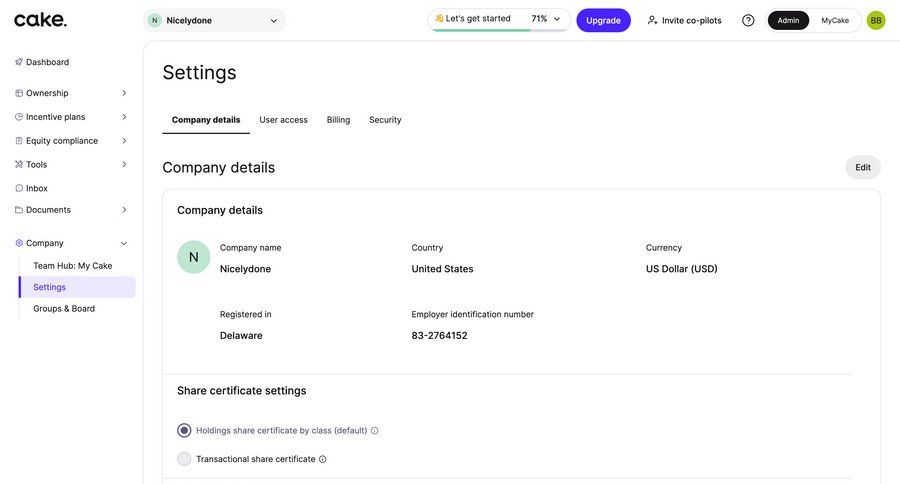Click info icon beside Holdings share certificate
The width and height of the screenshot is (900, 484).
coord(375,431)
